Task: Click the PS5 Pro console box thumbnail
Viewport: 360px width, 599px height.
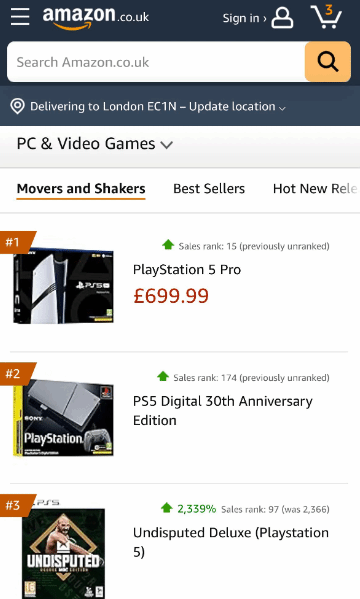Action: (63, 285)
